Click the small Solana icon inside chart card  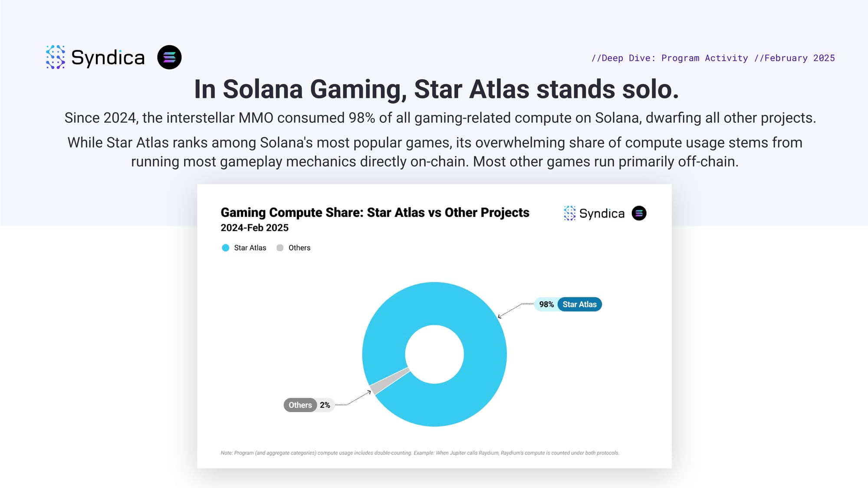pyautogui.click(x=639, y=213)
